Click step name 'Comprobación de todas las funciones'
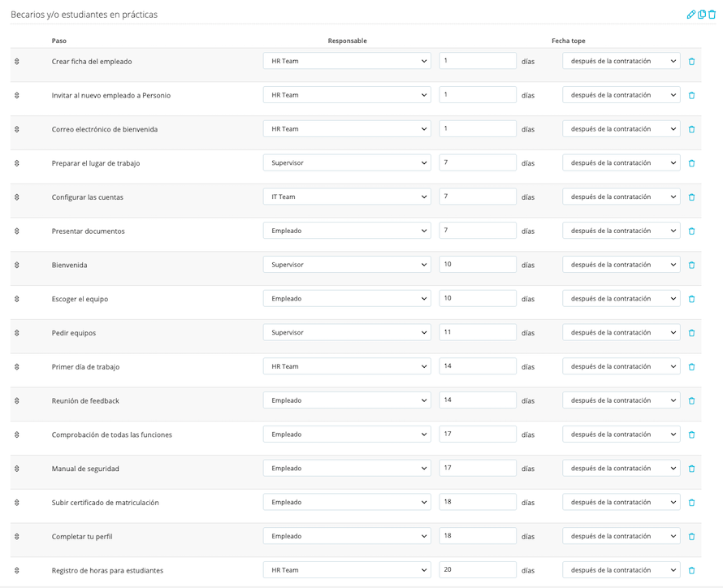 tap(111, 435)
